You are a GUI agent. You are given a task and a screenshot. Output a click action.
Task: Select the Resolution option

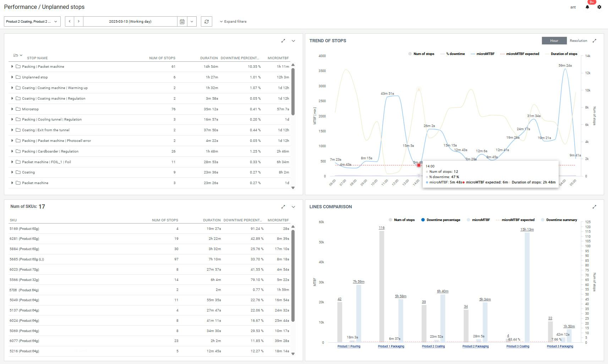[578, 41]
